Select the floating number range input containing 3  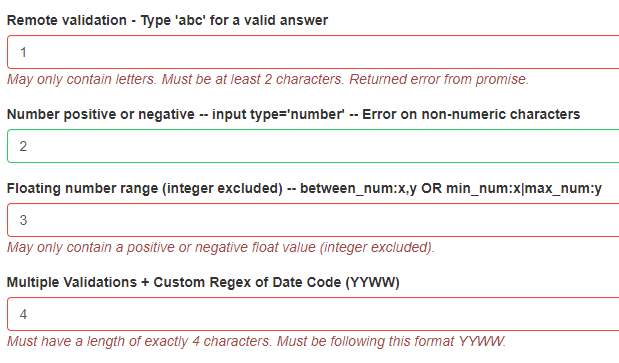[x=313, y=220]
